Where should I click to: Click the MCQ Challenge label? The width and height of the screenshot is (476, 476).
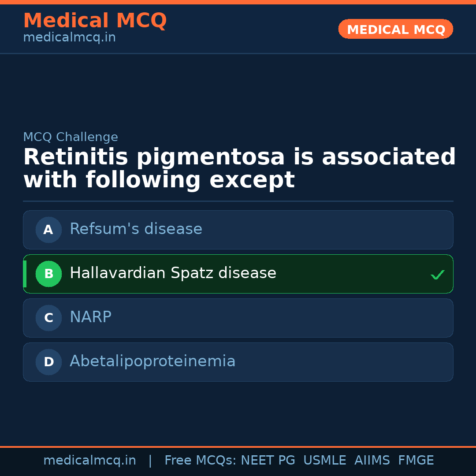[x=71, y=137]
